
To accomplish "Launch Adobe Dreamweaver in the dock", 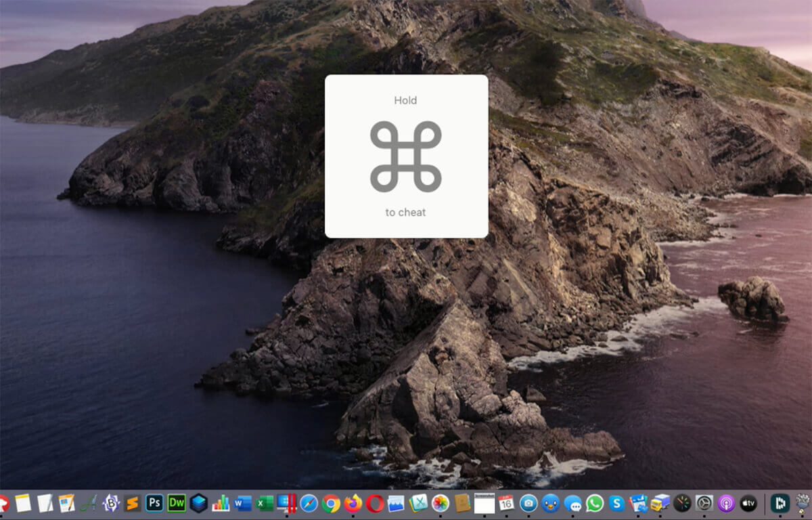I will [x=177, y=503].
